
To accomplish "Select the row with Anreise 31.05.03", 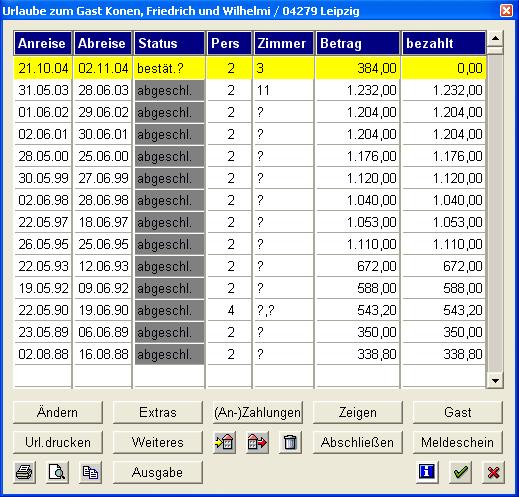I will 250,90.
